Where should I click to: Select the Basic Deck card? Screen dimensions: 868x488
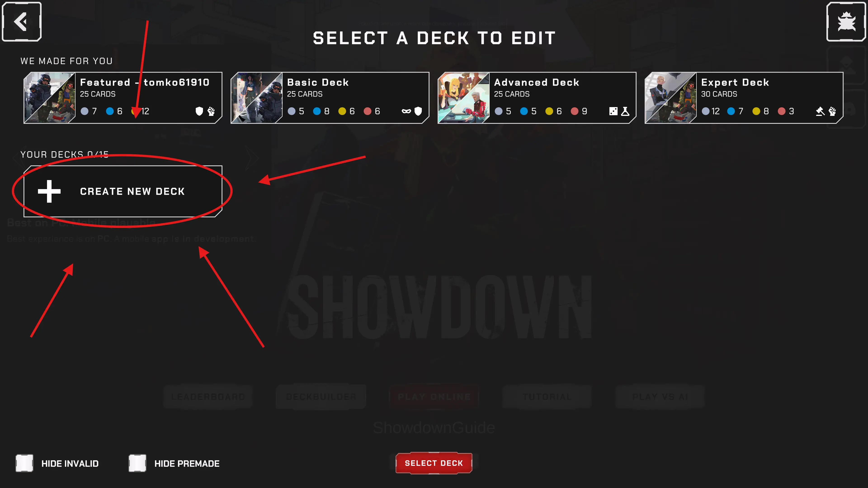[330, 98]
